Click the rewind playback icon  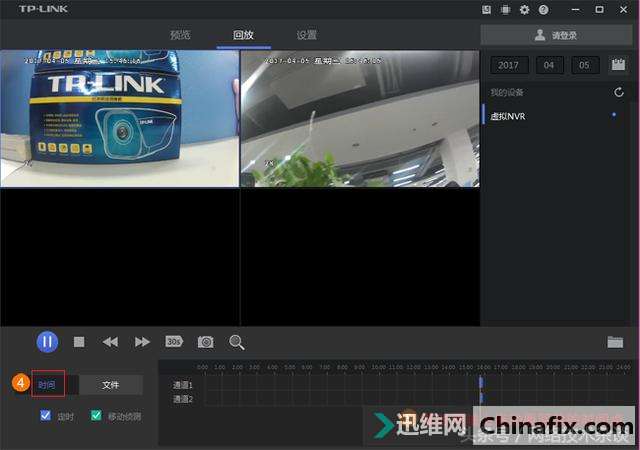point(110,342)
